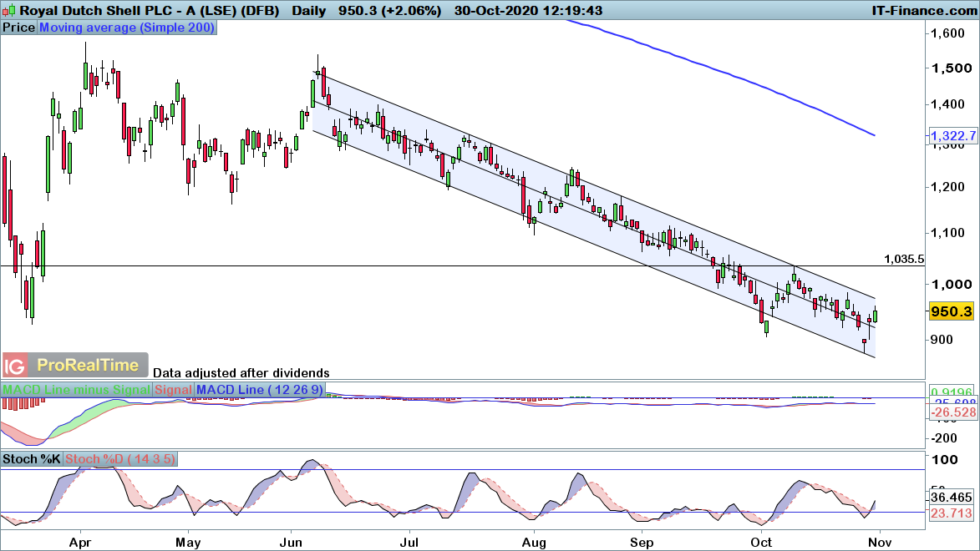Click the 1,000 price axis label
The height and width of the screenshot is (551, 980).
click(952, 284)
